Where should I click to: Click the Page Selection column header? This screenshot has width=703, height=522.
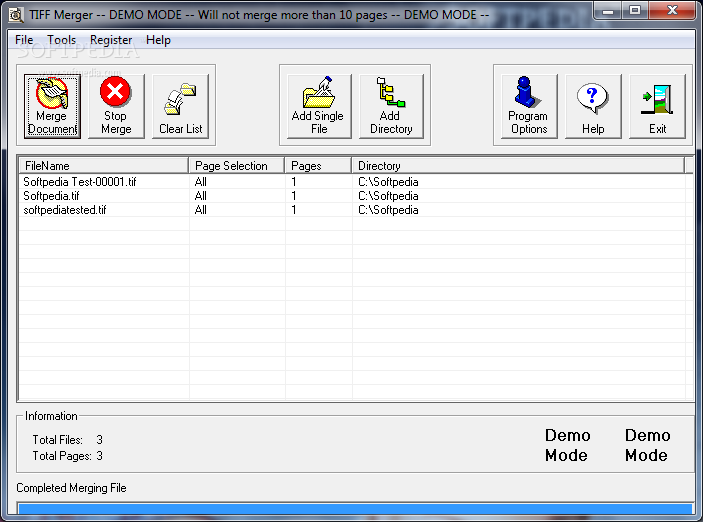coord(237,165)
